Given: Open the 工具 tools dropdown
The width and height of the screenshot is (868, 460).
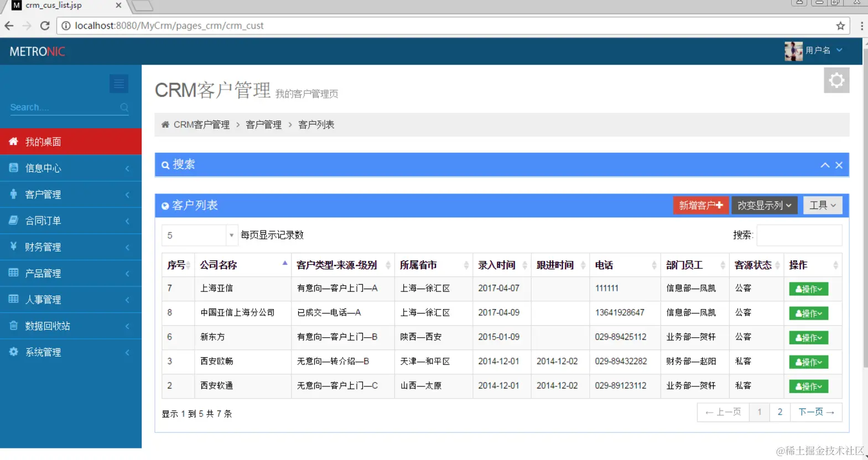Looking at the screenshot, I should coord(823,205).
